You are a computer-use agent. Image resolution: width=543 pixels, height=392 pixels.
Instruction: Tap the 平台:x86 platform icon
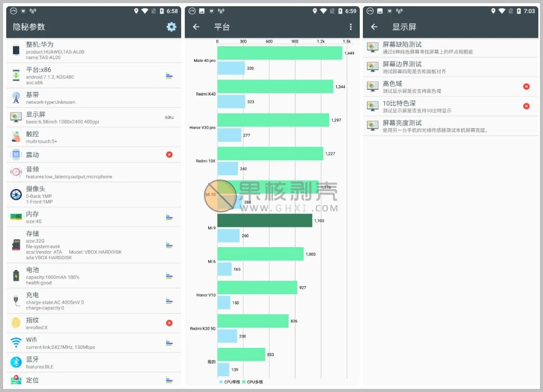16,75
